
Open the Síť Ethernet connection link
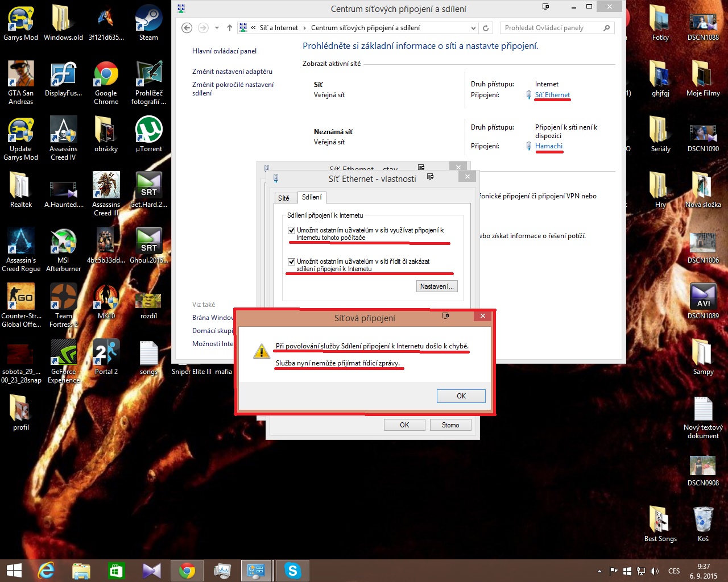(552, 95)
